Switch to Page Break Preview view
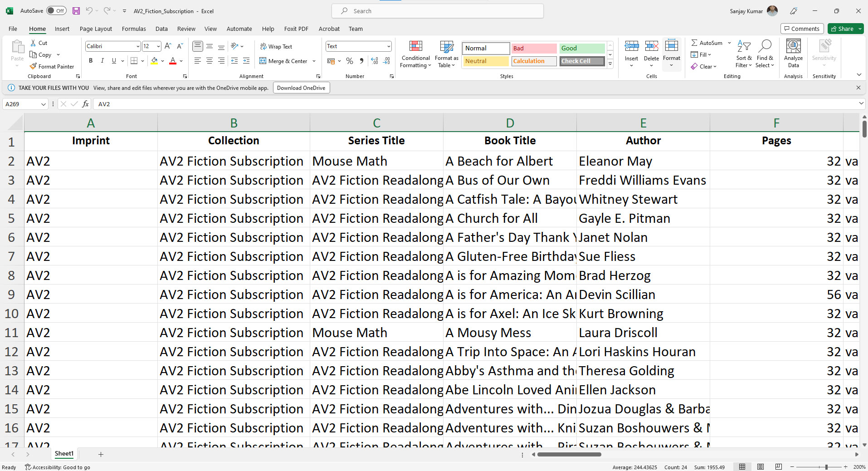 pyautogui.click(x=779, y=467)
